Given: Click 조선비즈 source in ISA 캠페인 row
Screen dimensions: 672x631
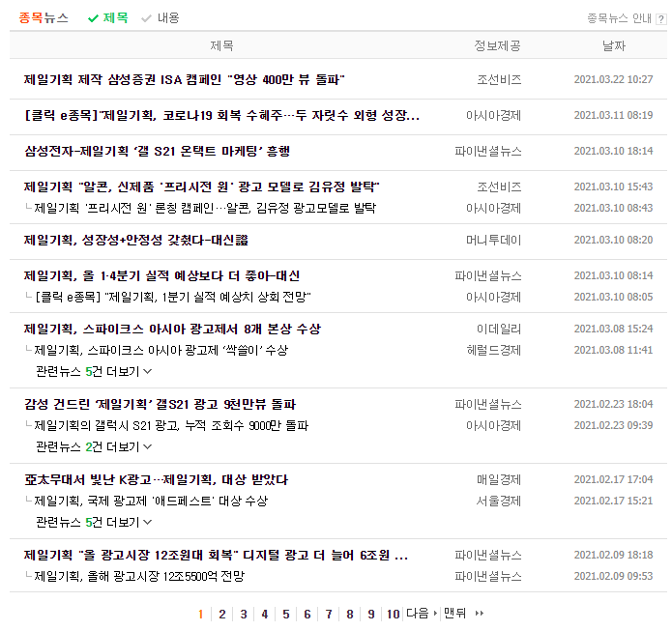Looking at the screenshot, I should (499, 79).
